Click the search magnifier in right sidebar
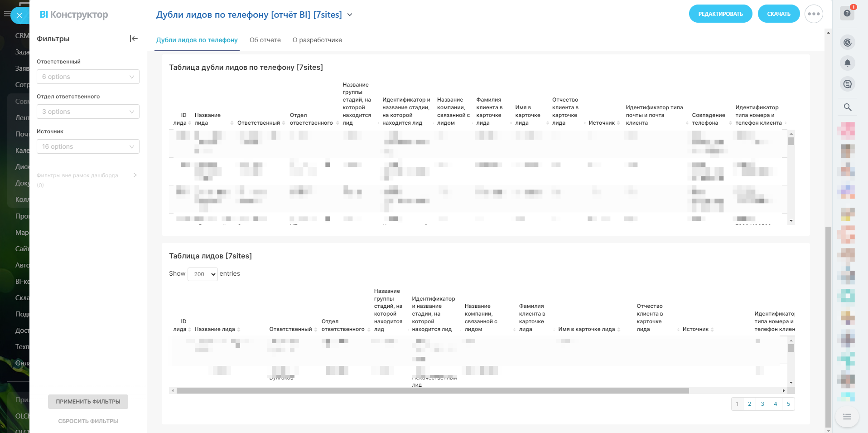 click(848, 107)
